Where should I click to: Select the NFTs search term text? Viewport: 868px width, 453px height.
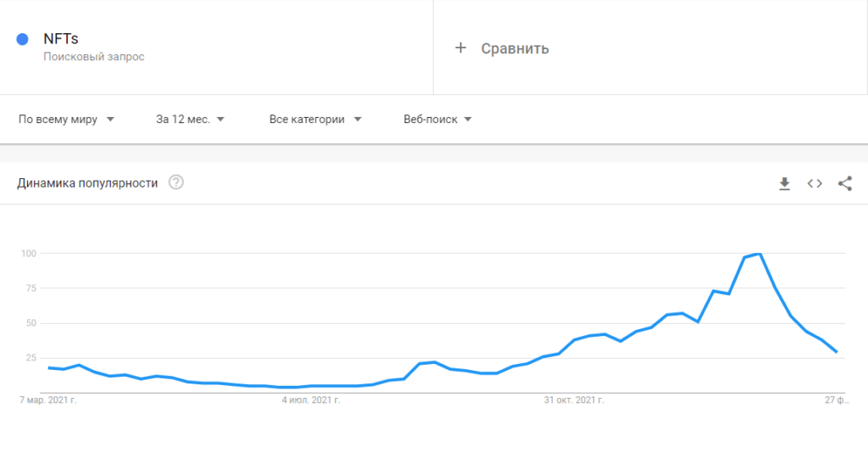(x=61, y=38)
